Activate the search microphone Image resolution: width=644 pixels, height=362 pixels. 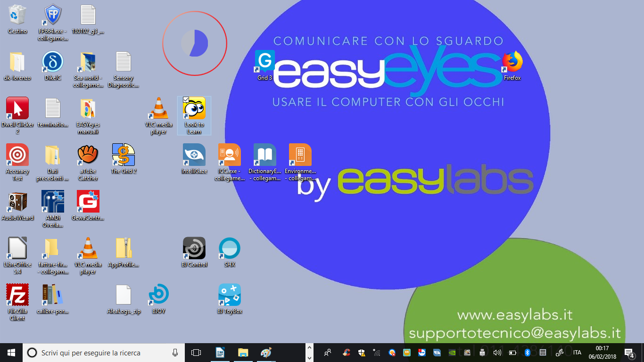[175, 353]
